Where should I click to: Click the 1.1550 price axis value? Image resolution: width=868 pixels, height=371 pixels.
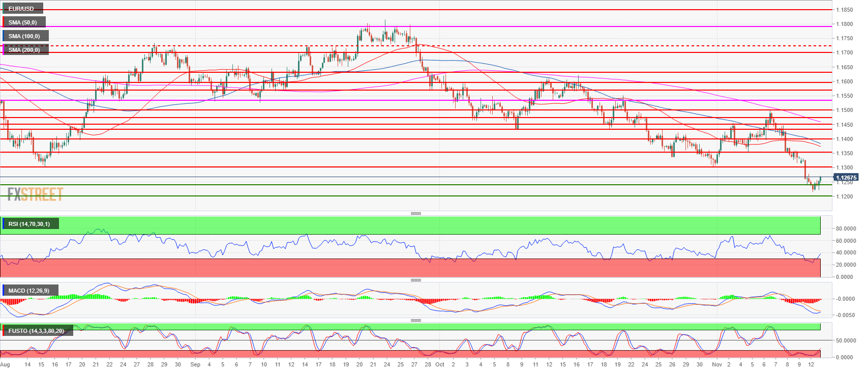point(845,96)
